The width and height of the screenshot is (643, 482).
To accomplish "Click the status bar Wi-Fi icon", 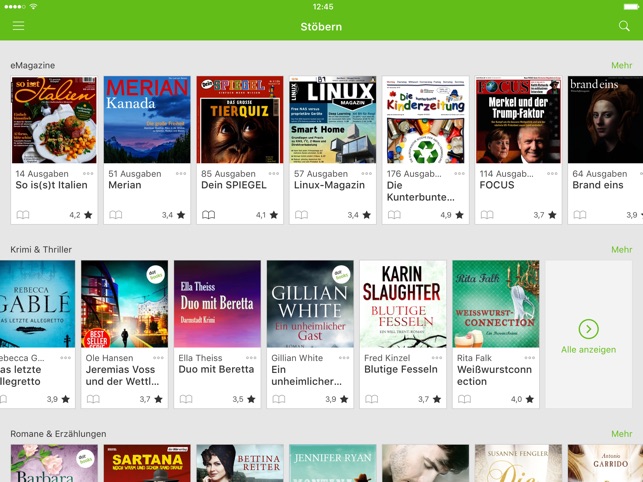I will pos(34,7).
